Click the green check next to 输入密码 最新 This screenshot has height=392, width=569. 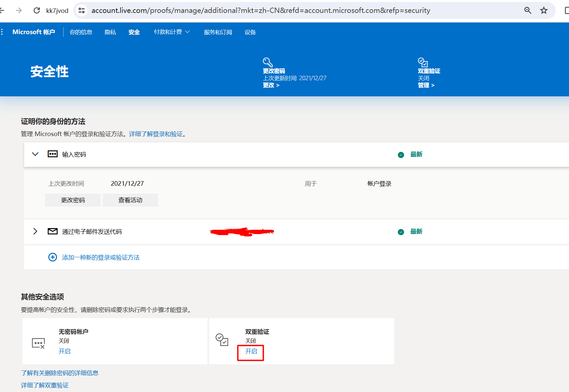pos(401,155)
